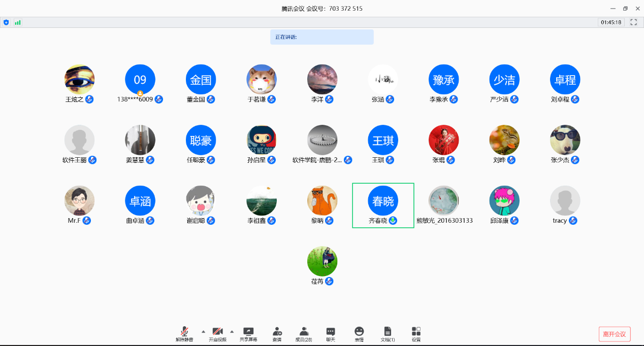This screenshot has height=346, width=644.
Task: Toggle 开启视频 camera on
Action: coord(217,334)
